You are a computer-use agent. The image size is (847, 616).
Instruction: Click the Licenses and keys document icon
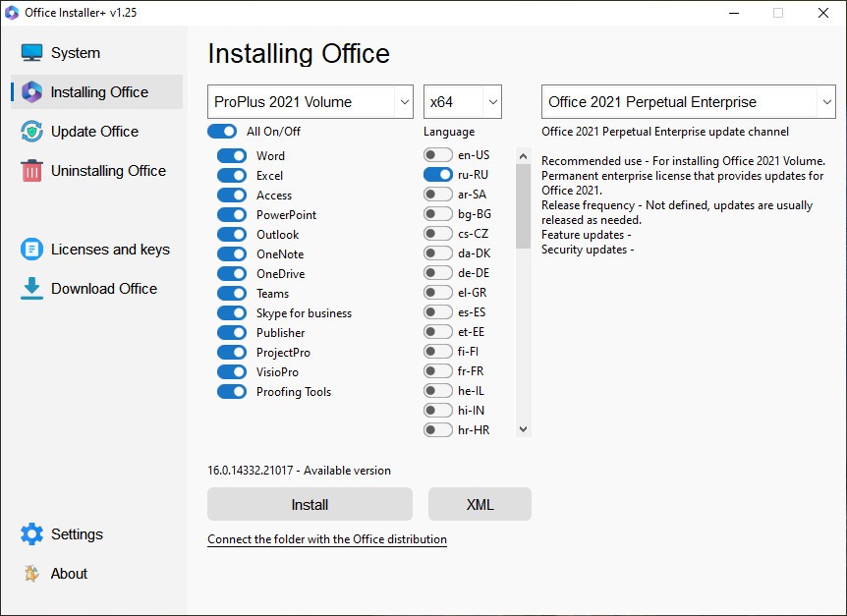coord(31,250)
